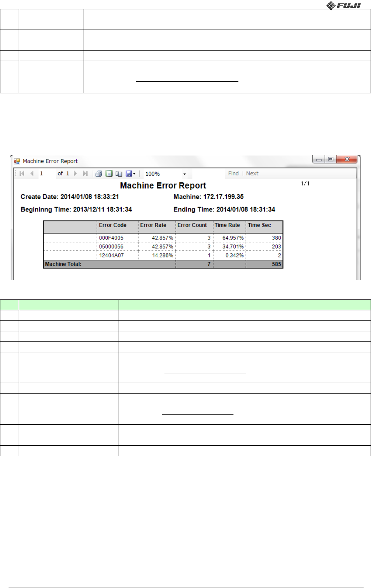Maximize the Machine Error Report window

tap(331, 159)
